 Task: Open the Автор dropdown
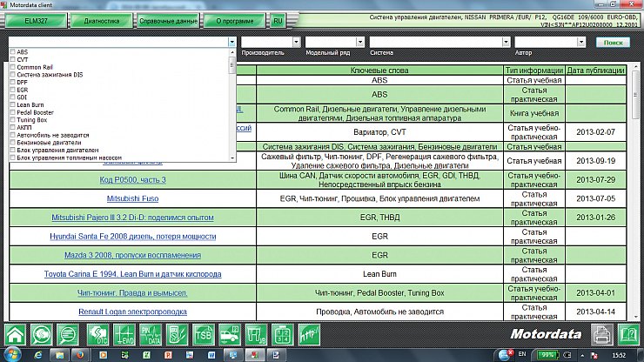click(x=581, y=42)
